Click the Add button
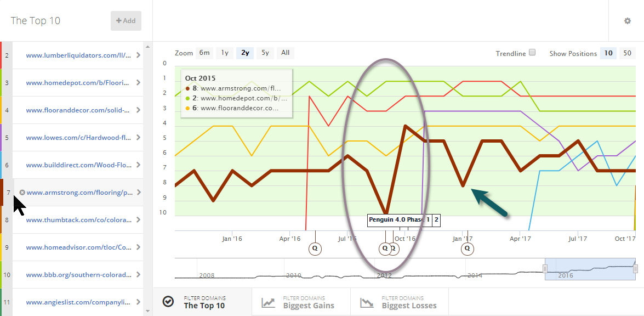 (126, 20)
